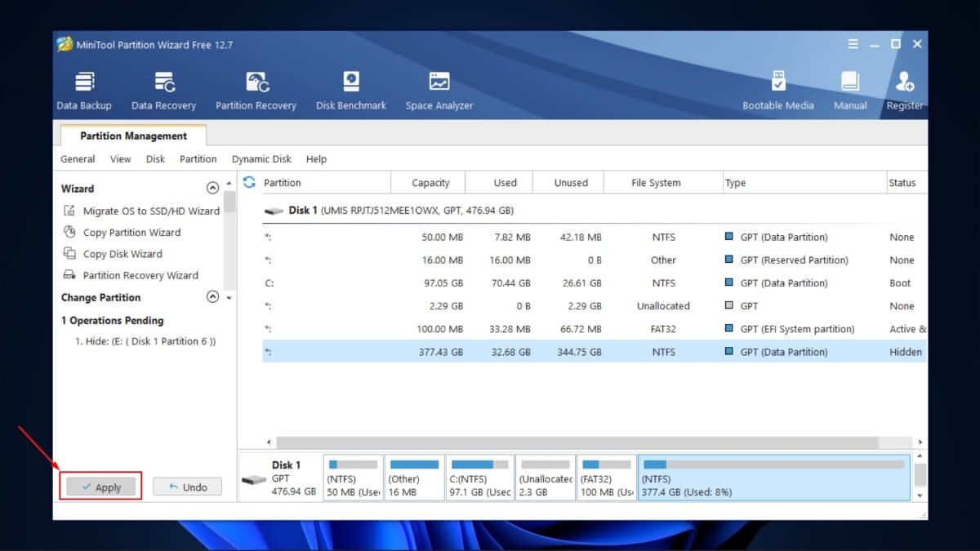
Task: Refresh the partition list
Action: pyautogui.click(x=248, y=183)
